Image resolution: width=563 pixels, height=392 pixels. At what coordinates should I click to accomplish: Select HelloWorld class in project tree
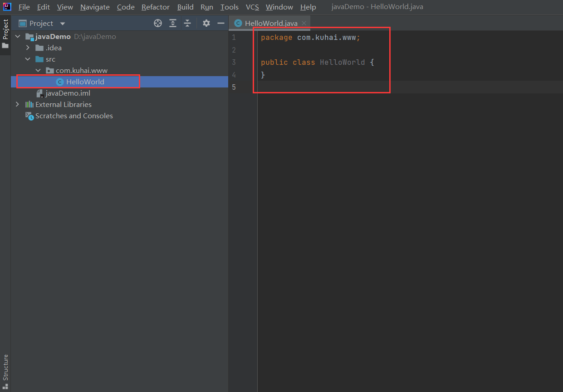[x=85, y=82]
